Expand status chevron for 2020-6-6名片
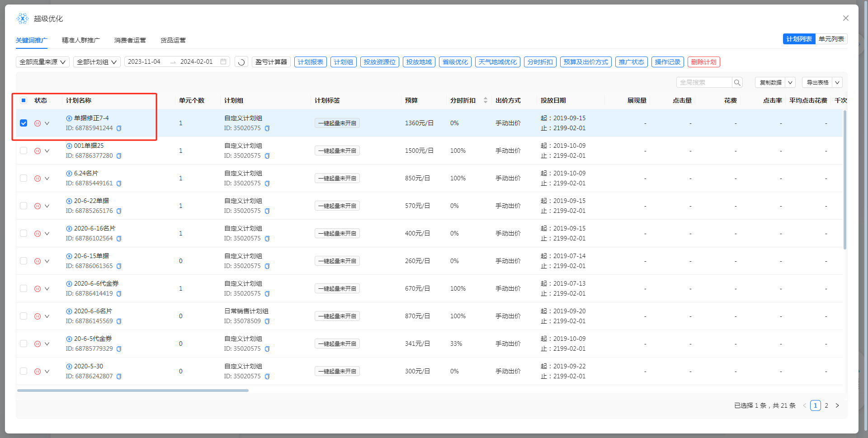Image resolution: width=868 pixels, height=438 pixels. (47, 316)
